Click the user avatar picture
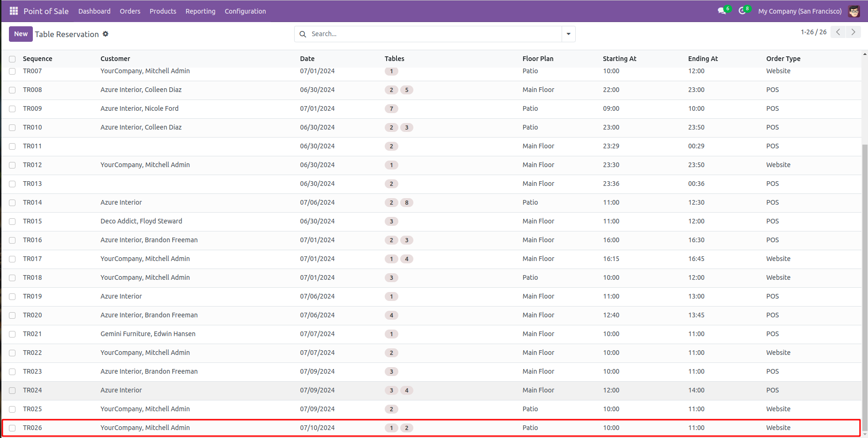The height and width of the screenshot is (438, 868). click(x=854, y=11)
